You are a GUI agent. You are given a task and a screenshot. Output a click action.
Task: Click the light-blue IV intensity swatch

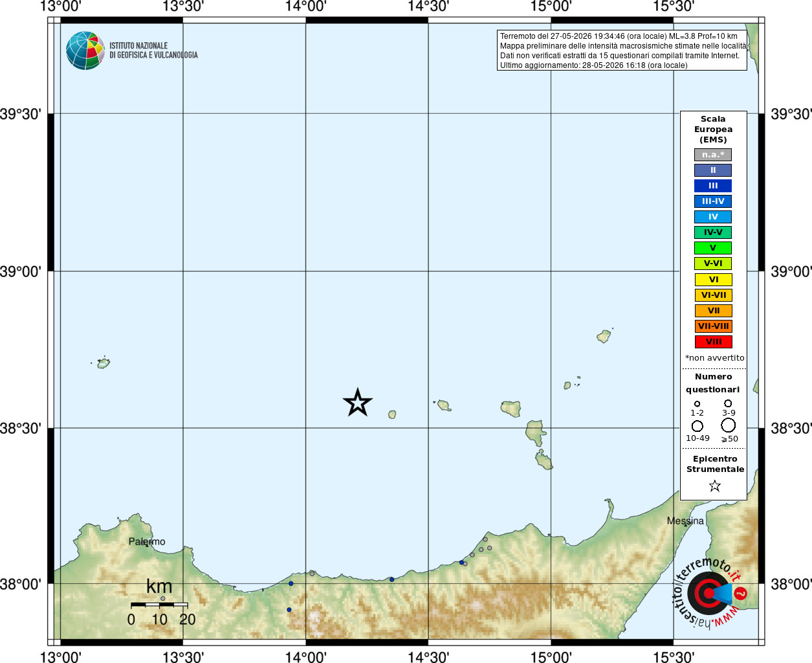click(713, 217)
